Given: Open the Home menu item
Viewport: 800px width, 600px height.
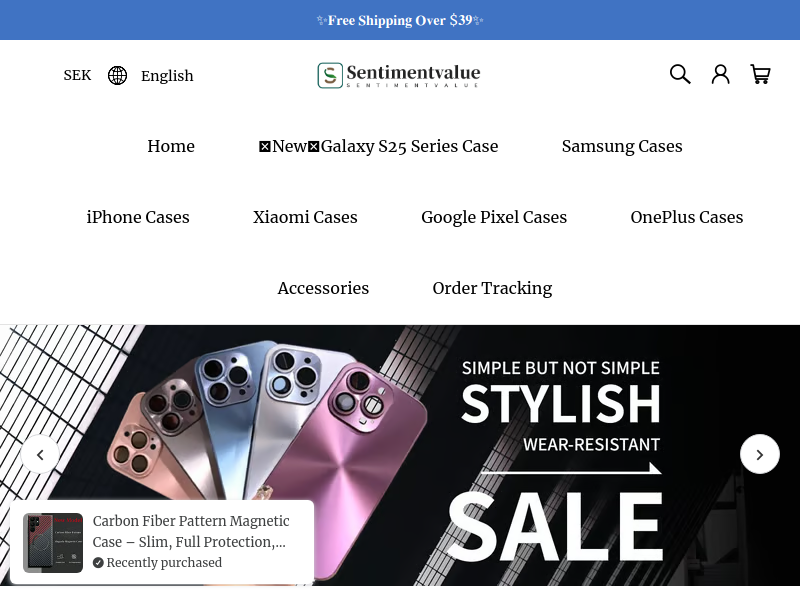Looking at the screenshot, I should point(171,146).
